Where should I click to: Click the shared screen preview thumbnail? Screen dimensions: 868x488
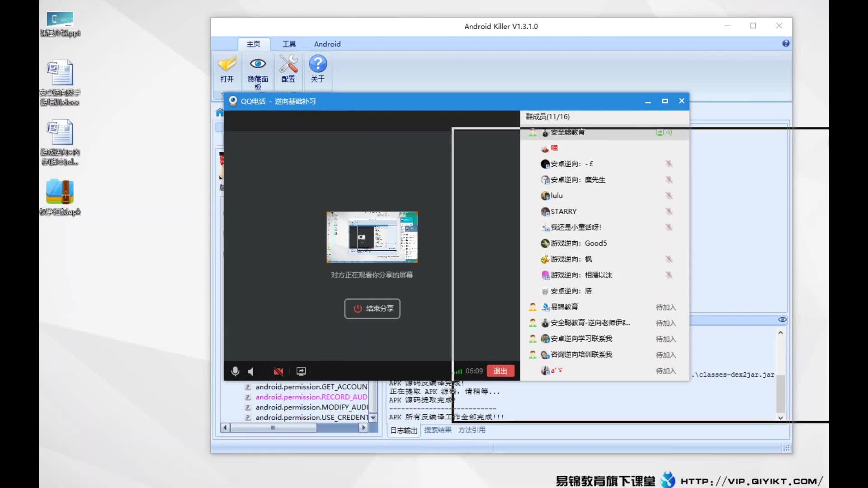(372, 237)
